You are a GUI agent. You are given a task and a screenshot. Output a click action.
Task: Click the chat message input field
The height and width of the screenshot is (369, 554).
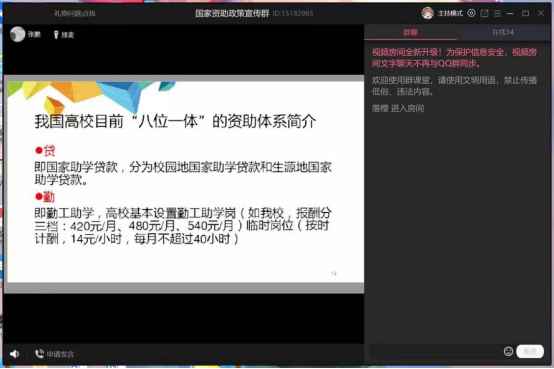point(436,351)
